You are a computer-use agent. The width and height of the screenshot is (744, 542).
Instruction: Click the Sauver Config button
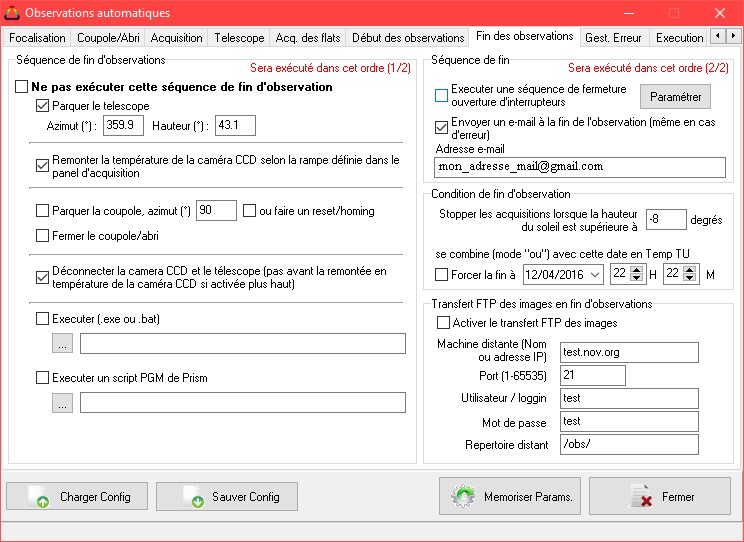226,496
